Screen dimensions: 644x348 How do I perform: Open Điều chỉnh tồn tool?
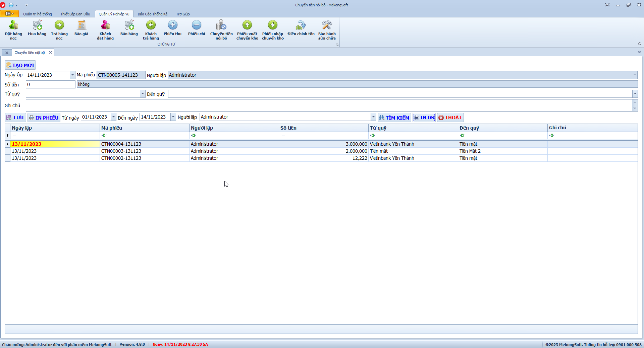point(301,28)
